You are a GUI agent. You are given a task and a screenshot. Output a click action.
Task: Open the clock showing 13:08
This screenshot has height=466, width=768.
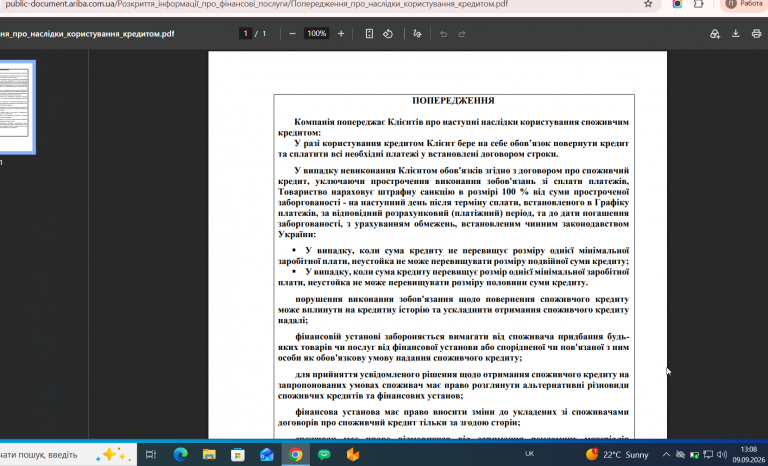click(749, 454)
